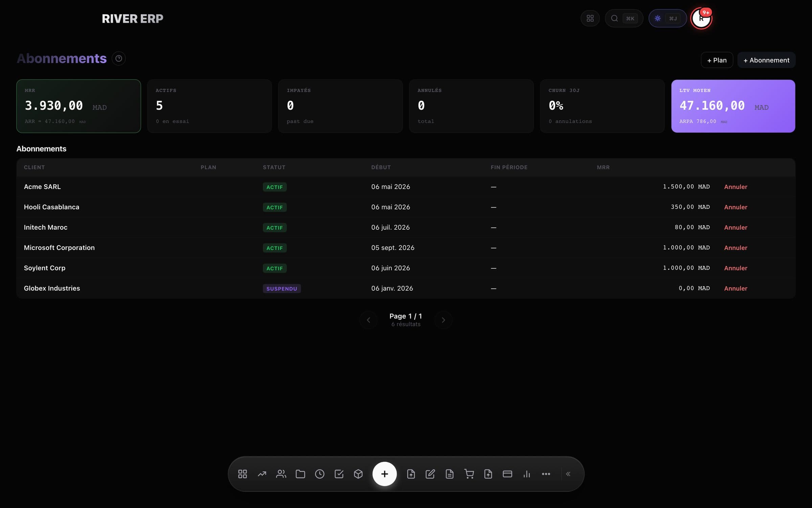Open the user avatar with notifications
The width and height of the screenshot is (812, 508).
click(x=701, y=18)
